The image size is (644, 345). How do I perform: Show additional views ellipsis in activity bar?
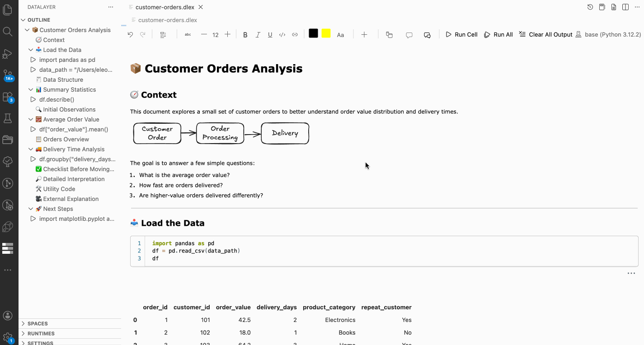tap(7, 270)
